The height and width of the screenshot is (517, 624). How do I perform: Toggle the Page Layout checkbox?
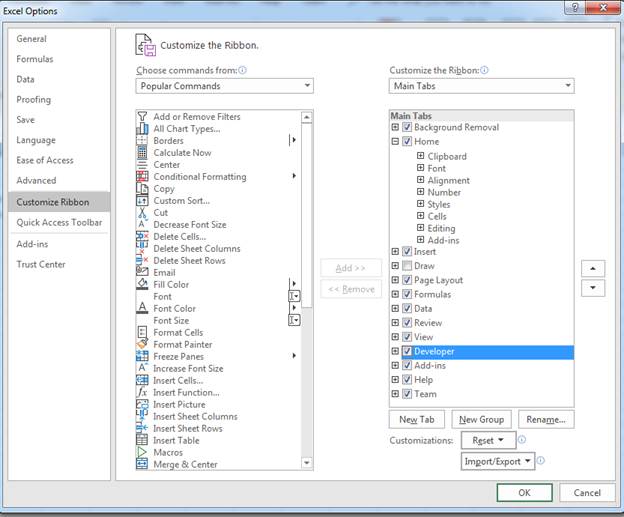coord(407,280)
